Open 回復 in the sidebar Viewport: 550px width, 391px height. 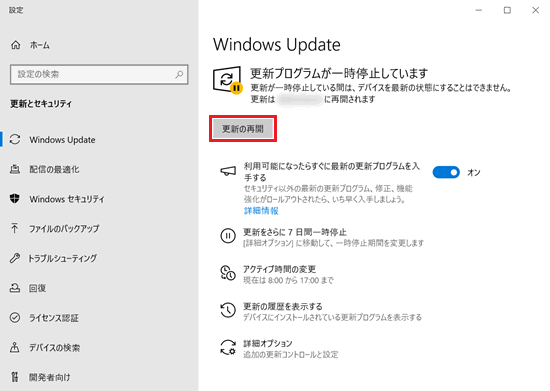99,288
